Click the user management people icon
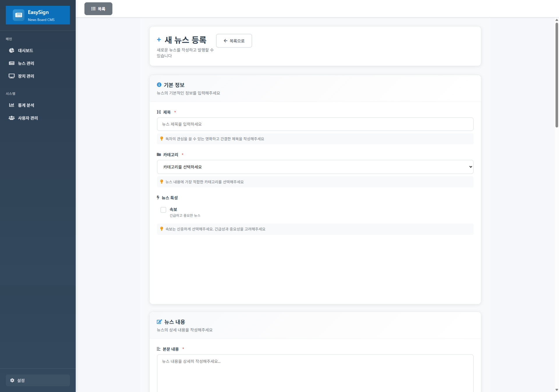The height and width of the screenshot is (392, 559). pyautogui.click(x=12, y=118)
